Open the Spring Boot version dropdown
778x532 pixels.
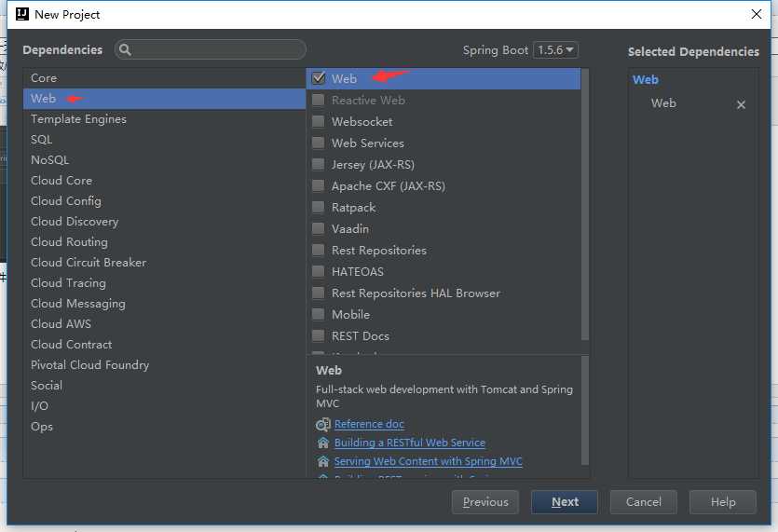coord(555,49)
